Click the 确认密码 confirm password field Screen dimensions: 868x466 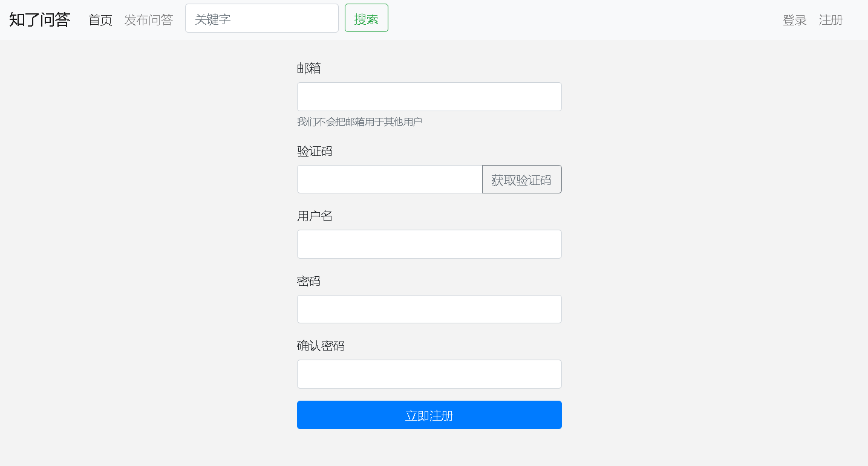[429, 374]
